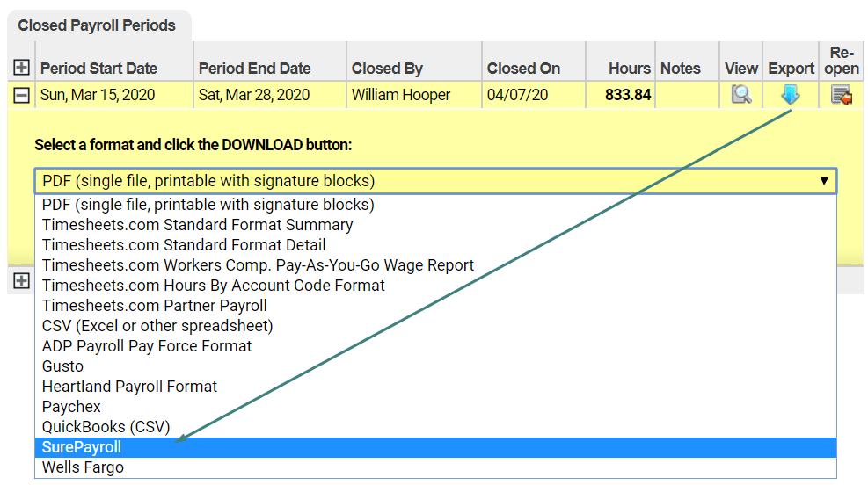Viewport: 868px width, 485px height.
Task: Open the export format dropdown
Action: coord(435,181)
